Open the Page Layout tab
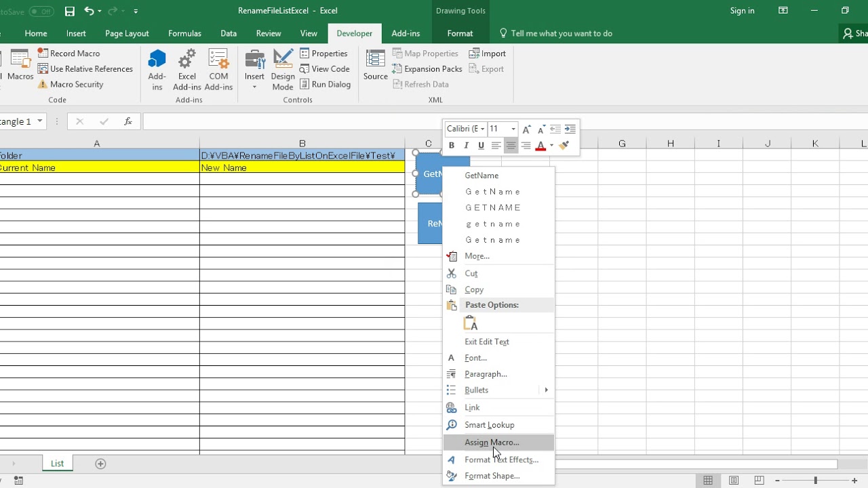868x488 pixels. 127,33
